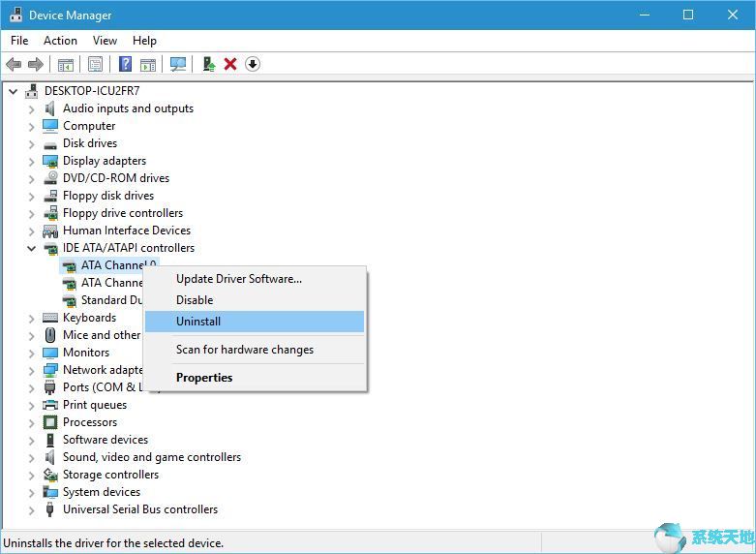Click the Device Manager title bar icon

coord(15,15)
